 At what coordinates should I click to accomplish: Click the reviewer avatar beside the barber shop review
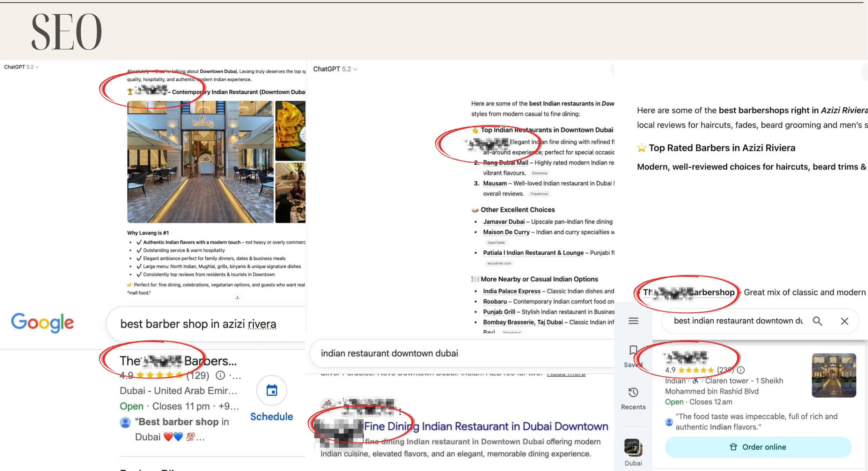click(x=125, y=422)
